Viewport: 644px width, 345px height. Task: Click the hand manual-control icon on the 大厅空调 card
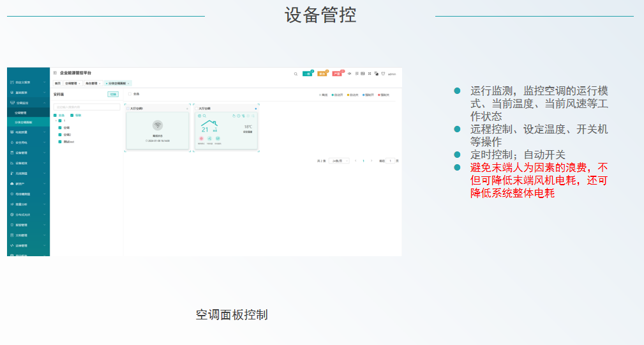pyautogui.click(x=234, y=116)
